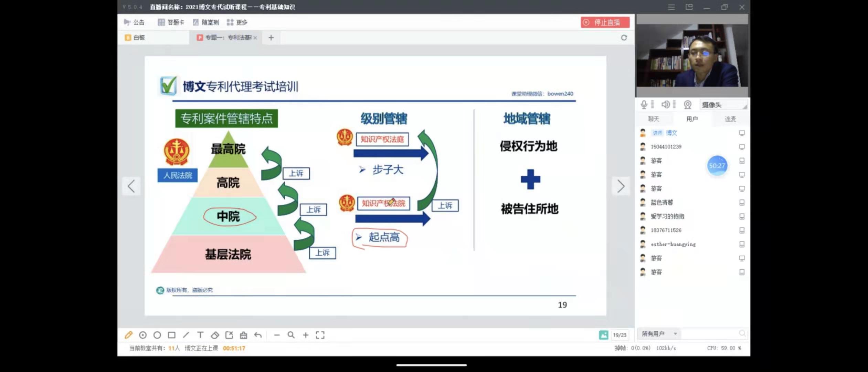Click zoom in plus icon
The width and height of the screenshot is (868, 372).
point(306,335)
